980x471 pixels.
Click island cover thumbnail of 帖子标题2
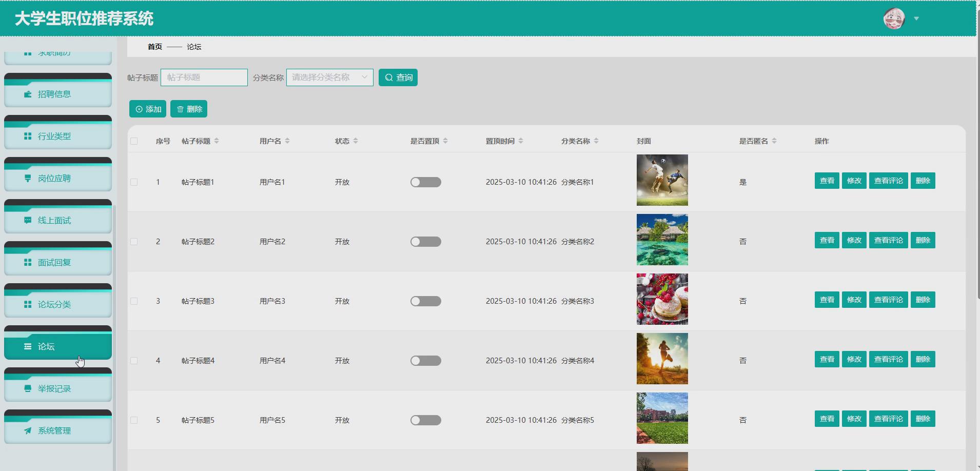662,240
